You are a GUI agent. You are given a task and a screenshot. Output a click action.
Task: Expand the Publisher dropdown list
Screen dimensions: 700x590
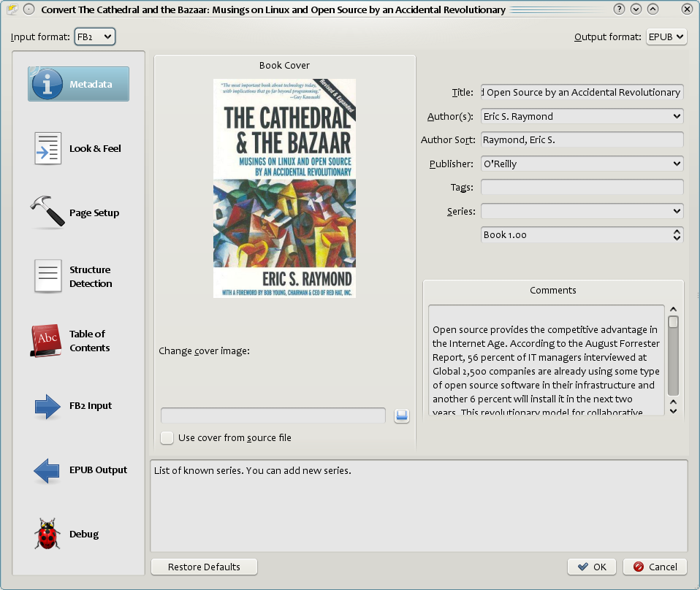677,164
